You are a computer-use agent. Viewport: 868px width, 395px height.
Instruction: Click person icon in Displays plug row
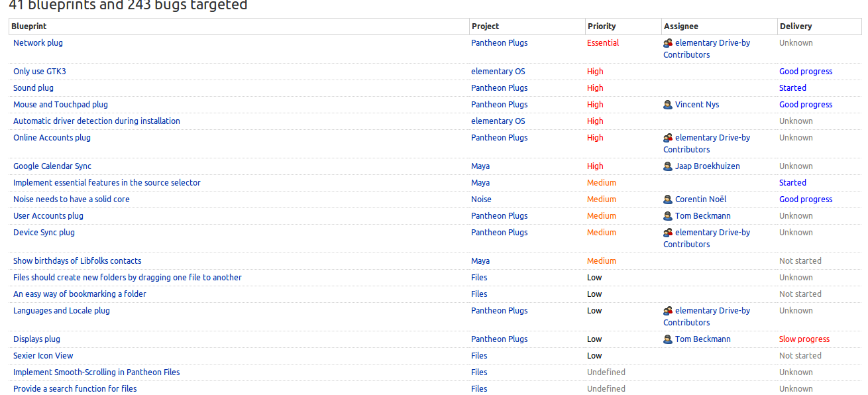[x=668, y=339]
